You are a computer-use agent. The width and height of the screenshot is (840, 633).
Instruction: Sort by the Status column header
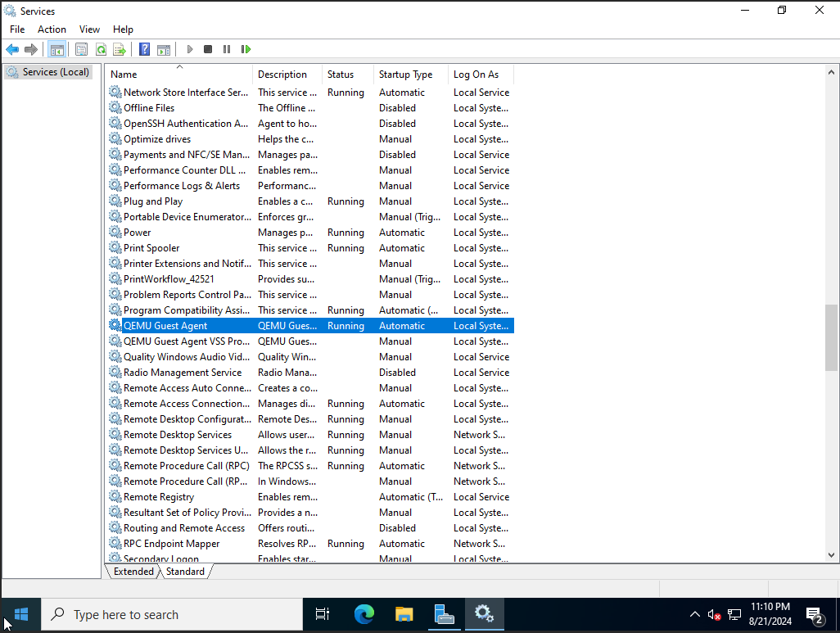tap(348, 75)
